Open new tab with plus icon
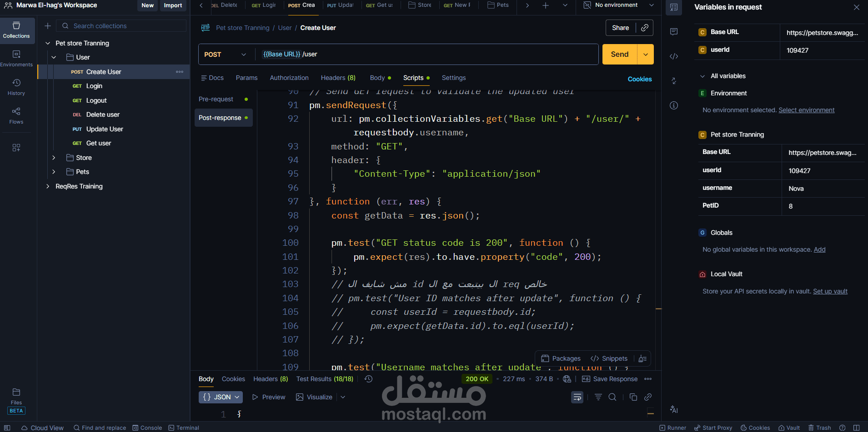Image resolution: width=868 pixels, height=432 pixels. click(546, 5)
